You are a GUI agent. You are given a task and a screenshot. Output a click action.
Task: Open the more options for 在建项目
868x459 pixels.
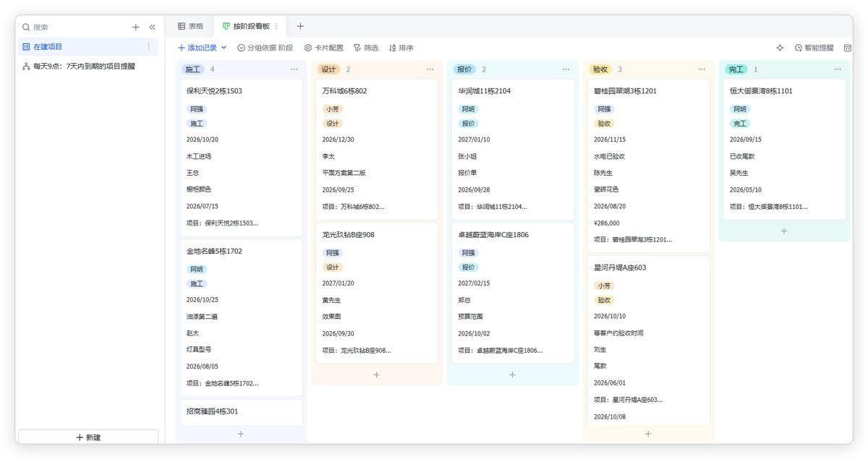(x=149, y=47)
